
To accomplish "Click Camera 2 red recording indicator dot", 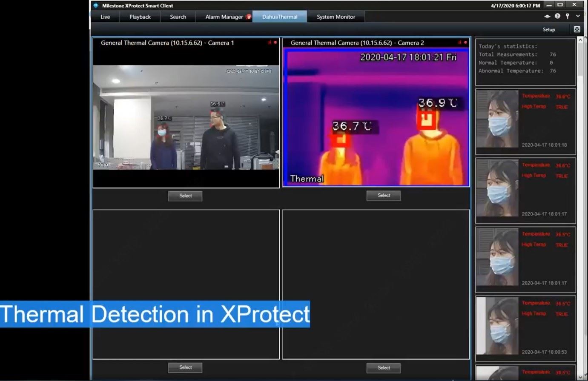I will tap(465, 43).
